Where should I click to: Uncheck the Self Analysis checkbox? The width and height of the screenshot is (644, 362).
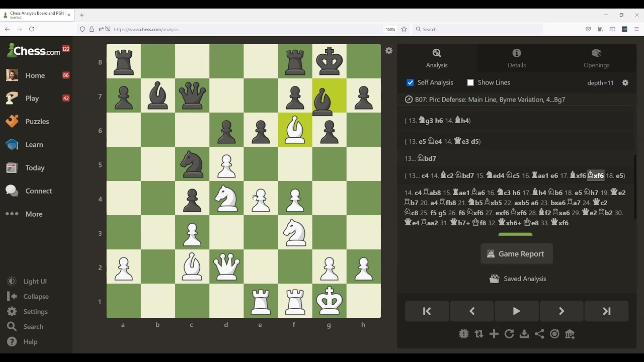pyautogui.click(x=411, y=82)
